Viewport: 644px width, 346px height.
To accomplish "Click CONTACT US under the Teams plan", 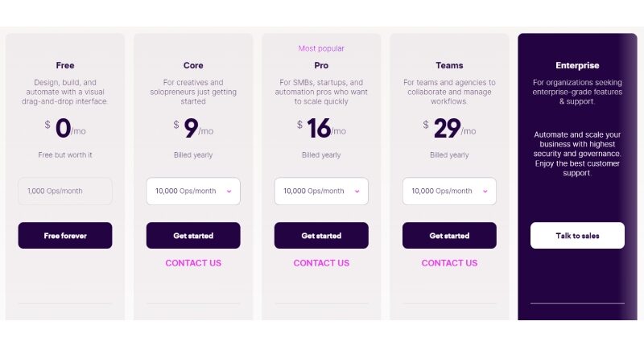I will pyautogui.click(x=449, y=263).
